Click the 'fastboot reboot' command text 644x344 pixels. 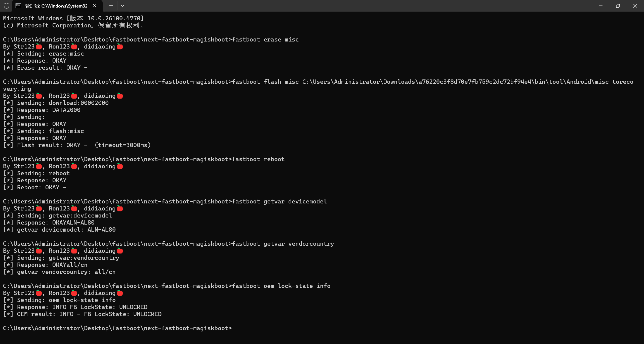tap(258, 159)
